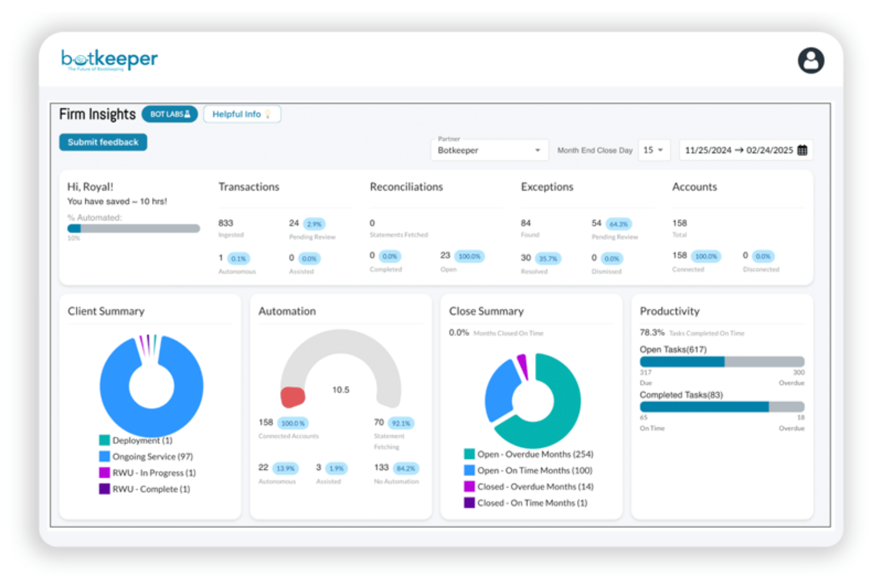
Task: Click the % Automated progress bar
Action: coord(133,228)
